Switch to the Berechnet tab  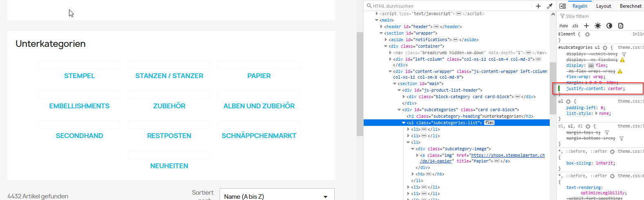point(631,6)
